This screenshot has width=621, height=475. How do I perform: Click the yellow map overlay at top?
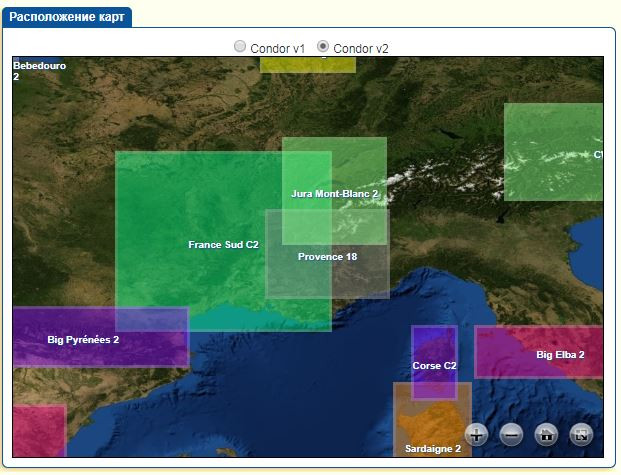(307, 64)
